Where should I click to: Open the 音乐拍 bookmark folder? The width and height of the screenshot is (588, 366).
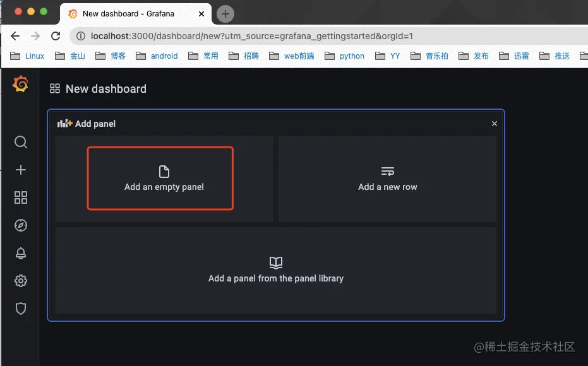point(429,56)
